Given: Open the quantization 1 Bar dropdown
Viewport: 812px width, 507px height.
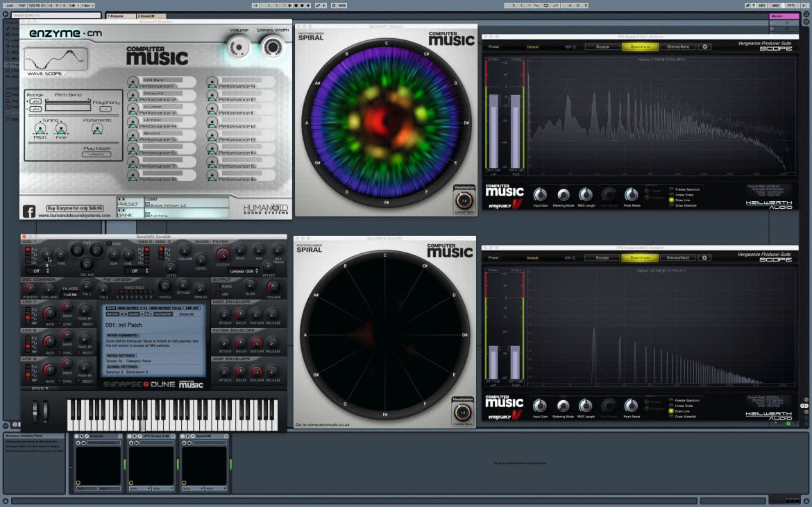Looking at the screenshot, I should pos(87,5).
